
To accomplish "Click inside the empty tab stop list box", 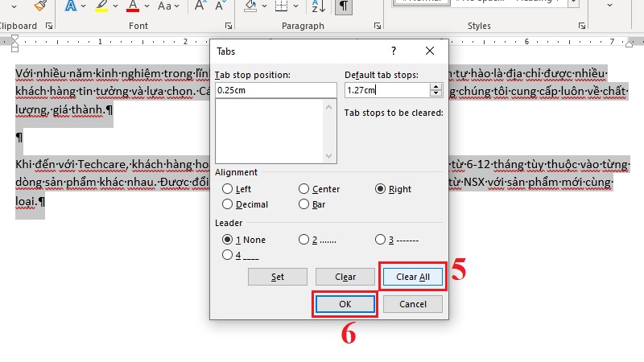I will click(270, 131).
